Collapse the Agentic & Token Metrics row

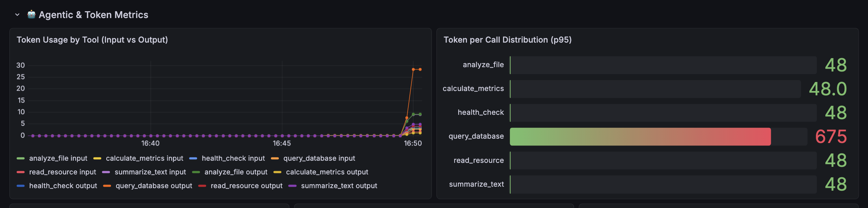17,15
